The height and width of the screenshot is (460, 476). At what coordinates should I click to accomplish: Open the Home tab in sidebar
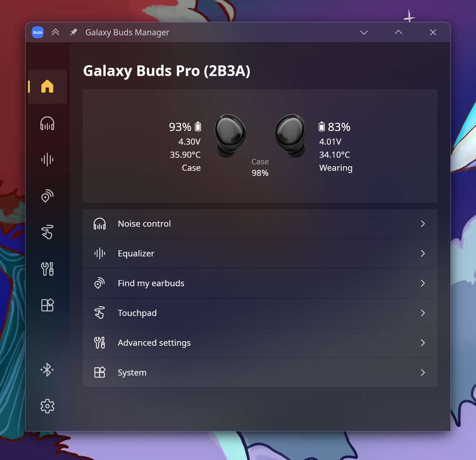(x=47, y=87)
